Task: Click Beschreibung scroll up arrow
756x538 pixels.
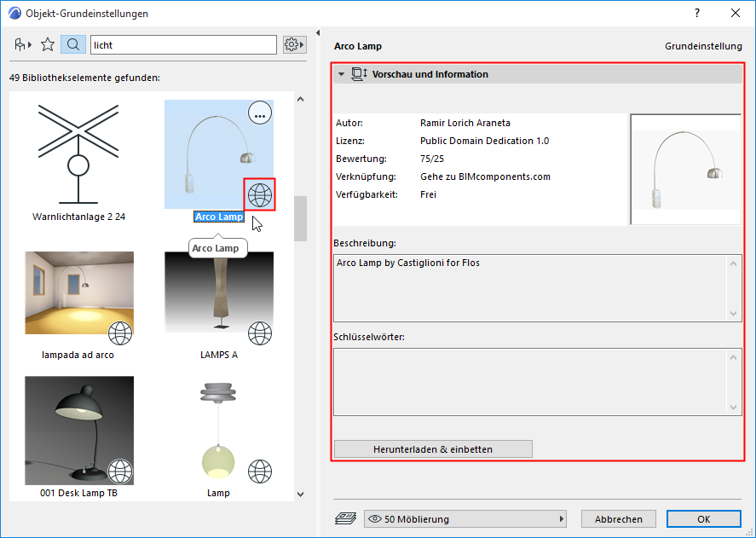Action: click(x=733, y=263)
